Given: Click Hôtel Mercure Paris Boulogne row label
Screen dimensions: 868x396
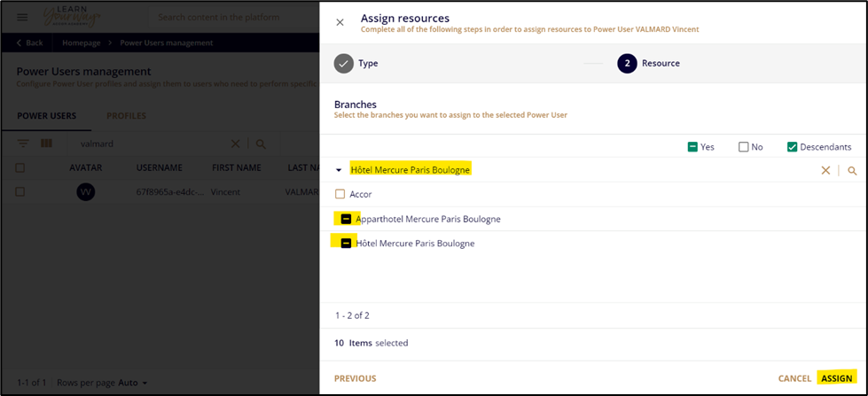Looking at the screenshot, I should 415,244.
